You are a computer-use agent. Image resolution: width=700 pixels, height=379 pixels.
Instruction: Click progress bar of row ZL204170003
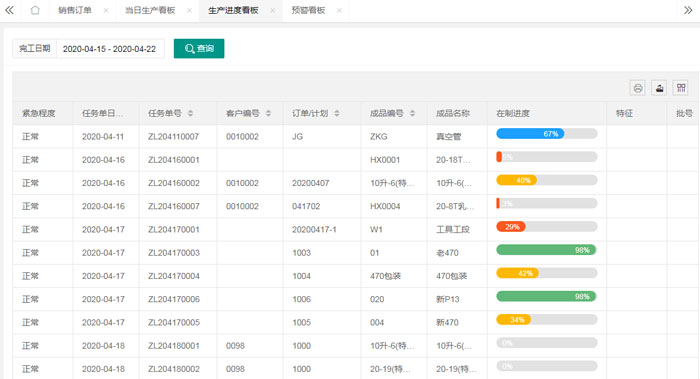[x=546, y=250]
